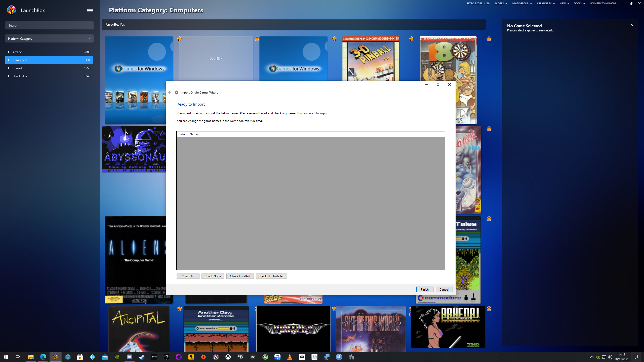Click Check All button
644x362 pixels.
pyautogui.click(x=188, y=276)
